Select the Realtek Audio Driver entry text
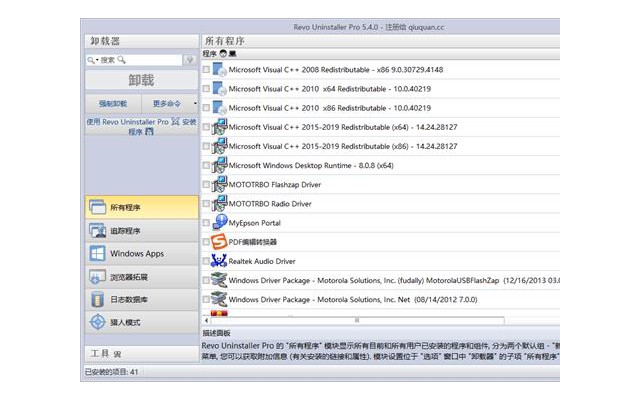The height and width of the screenshot is (400, 640). [x=262, y=261]
